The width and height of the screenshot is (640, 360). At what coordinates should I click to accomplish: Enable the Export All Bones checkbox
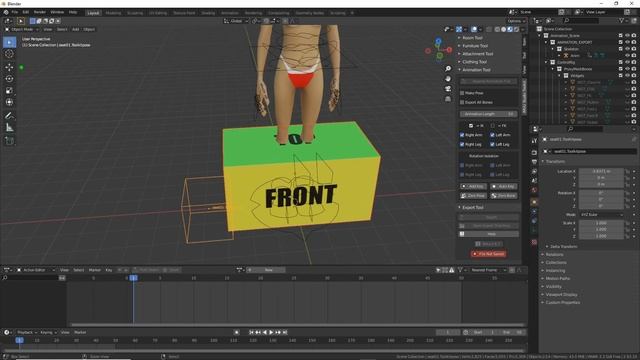(462, 102)
